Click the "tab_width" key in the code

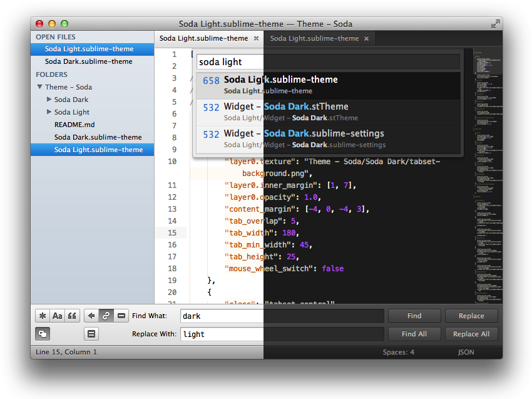click(x=249, y=233)
